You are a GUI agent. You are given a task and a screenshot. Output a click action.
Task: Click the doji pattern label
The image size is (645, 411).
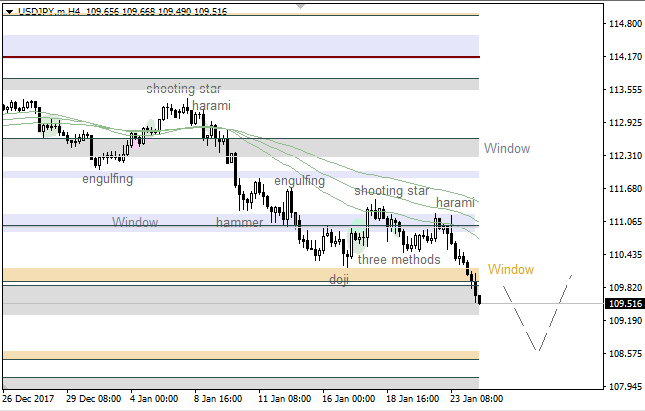(339, 280)
